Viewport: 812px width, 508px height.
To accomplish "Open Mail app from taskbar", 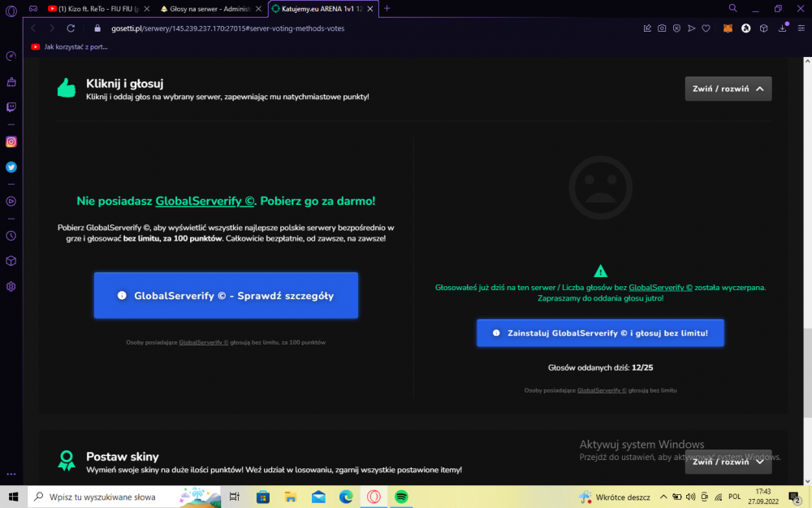I will pyautogui.click(x=318, y=497).
